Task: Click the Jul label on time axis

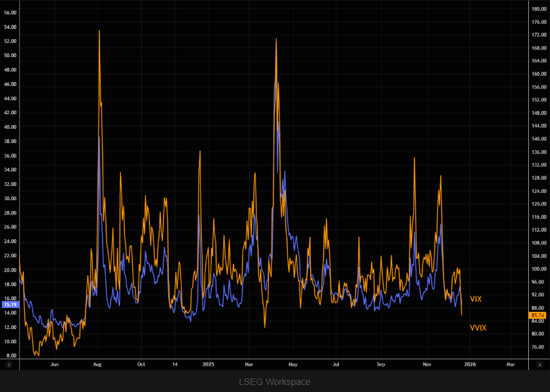Action: pos(336,364)
